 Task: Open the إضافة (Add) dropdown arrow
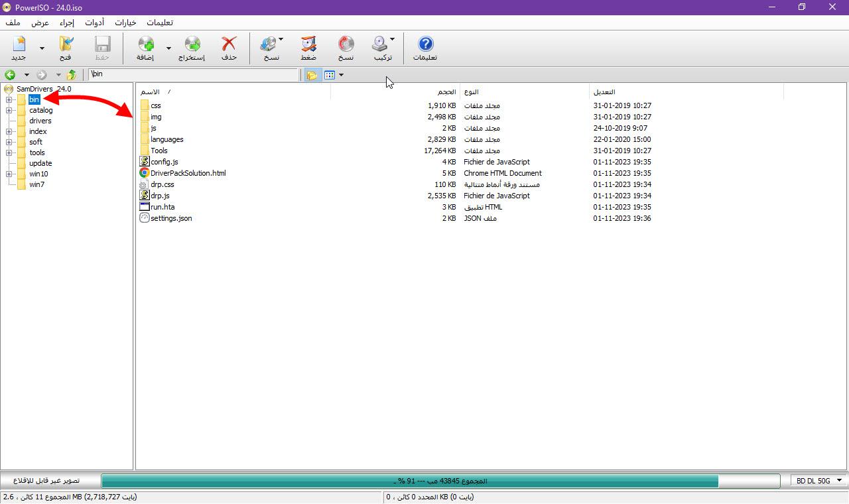click(168, 48)
